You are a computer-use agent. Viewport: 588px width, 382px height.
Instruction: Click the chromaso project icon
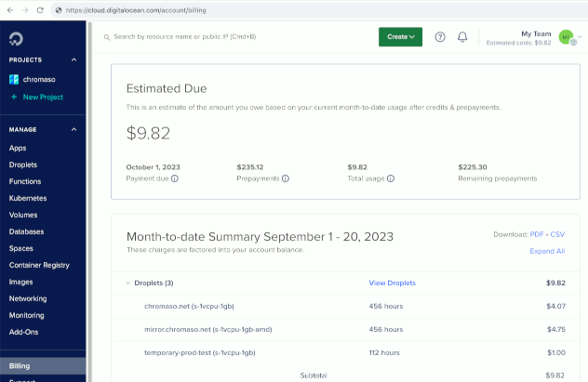pyautogui.click(x=14, y=79)
